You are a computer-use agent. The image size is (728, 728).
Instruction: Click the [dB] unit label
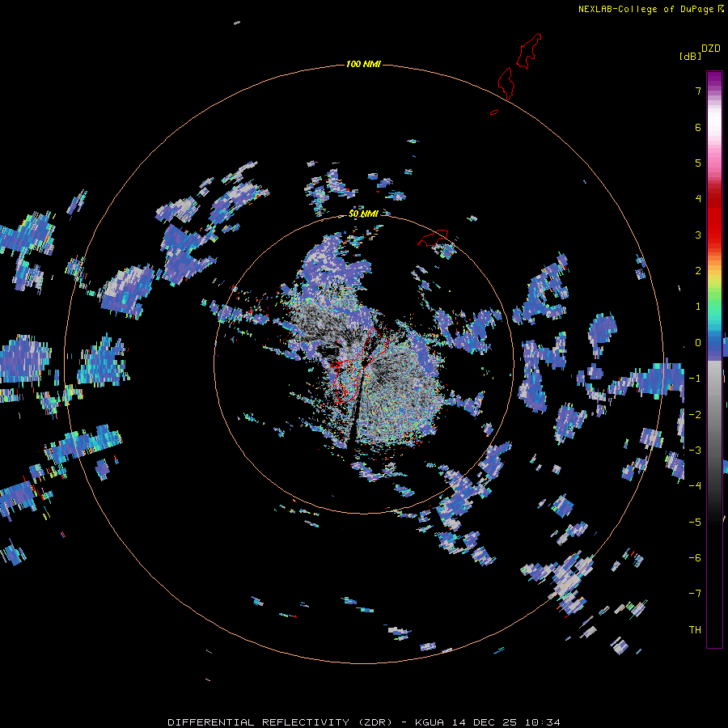[690, 56]
